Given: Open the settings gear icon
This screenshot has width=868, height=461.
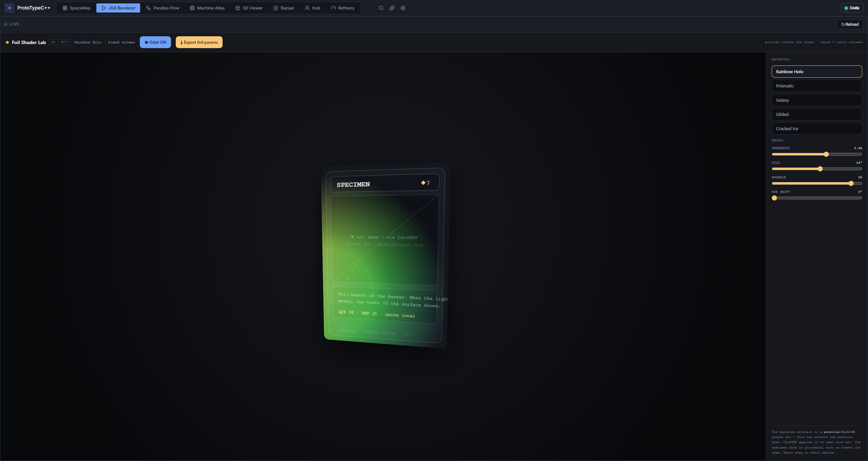Looking at the screenshot, I should tap(403, 8).
